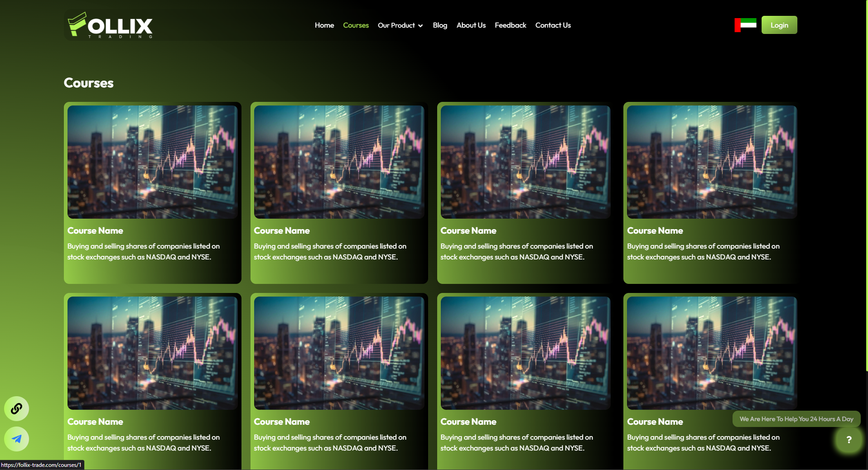Go to Contact Us page
868x470 pixels.
point(553,25)
